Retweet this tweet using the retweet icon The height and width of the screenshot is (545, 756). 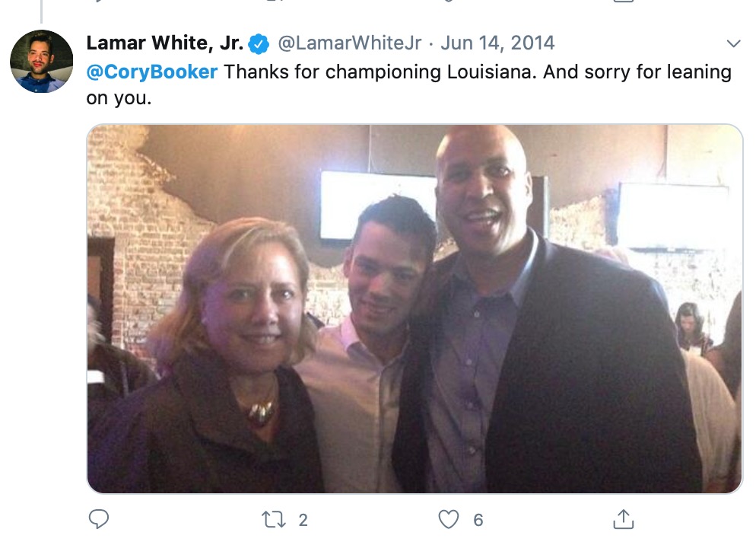(x=272, y=520)
